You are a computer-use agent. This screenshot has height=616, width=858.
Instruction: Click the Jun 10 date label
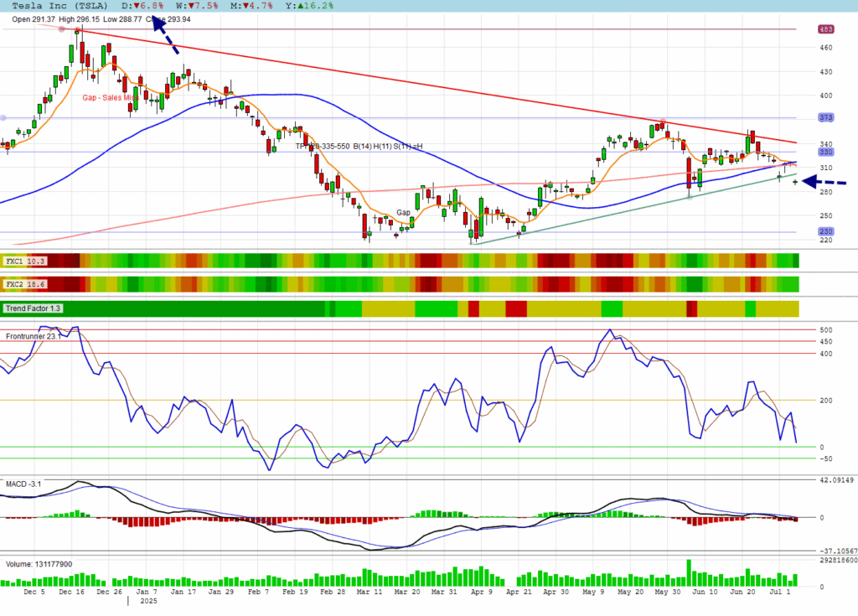(705, 592)
